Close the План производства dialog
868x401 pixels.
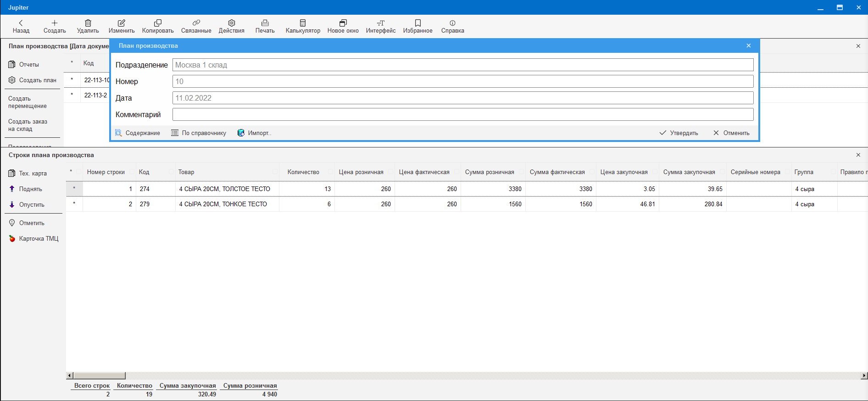pos(749,45)
